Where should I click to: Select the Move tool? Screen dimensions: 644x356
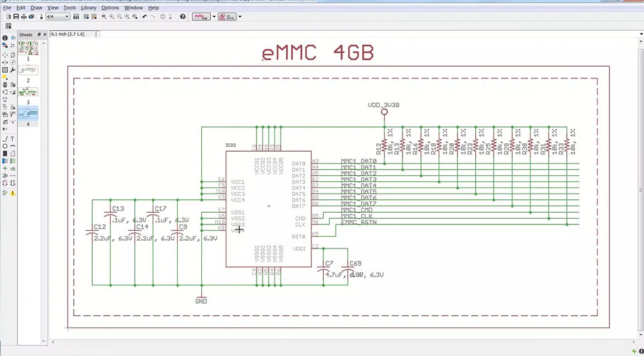coord(4,55)
